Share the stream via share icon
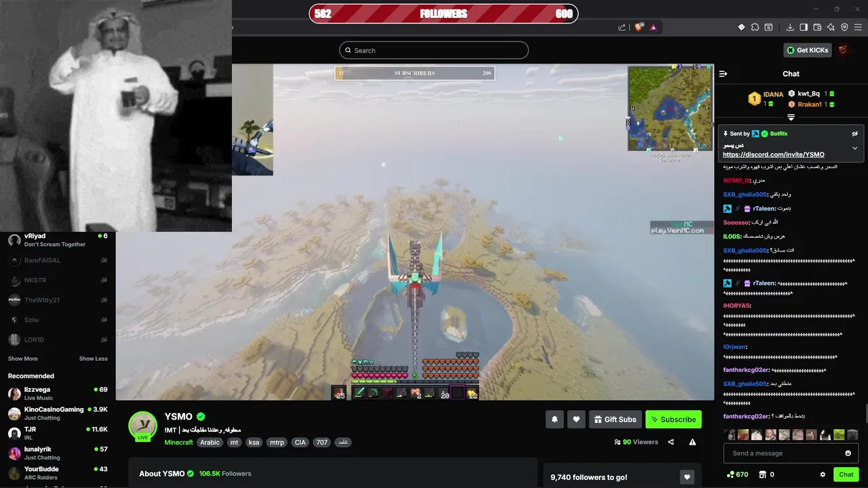The width and height of the screenshot is (868, 488). (x=671, y=442)
